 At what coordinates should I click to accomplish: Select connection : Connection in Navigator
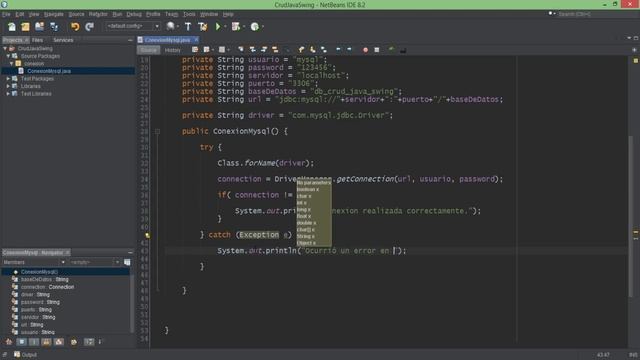47,287
